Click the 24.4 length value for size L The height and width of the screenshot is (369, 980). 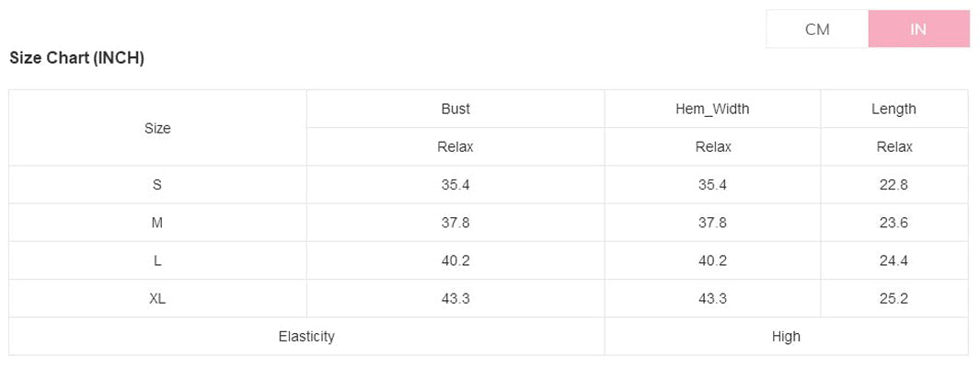[894, 260]
